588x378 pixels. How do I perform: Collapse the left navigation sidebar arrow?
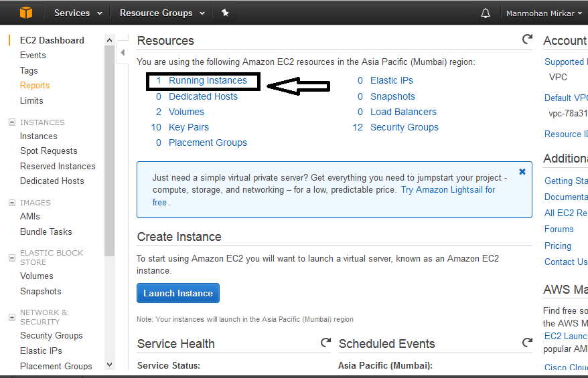coord(123,53)
